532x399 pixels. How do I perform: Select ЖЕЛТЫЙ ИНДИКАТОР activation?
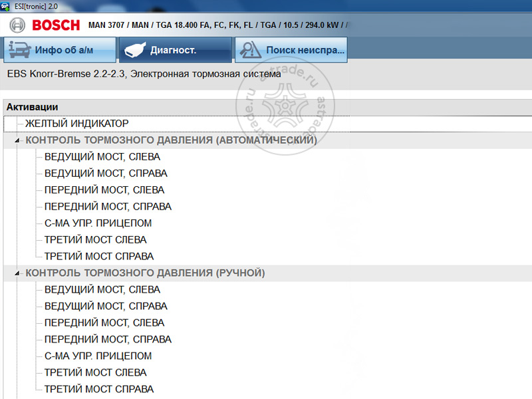click(x=77, y=124)
